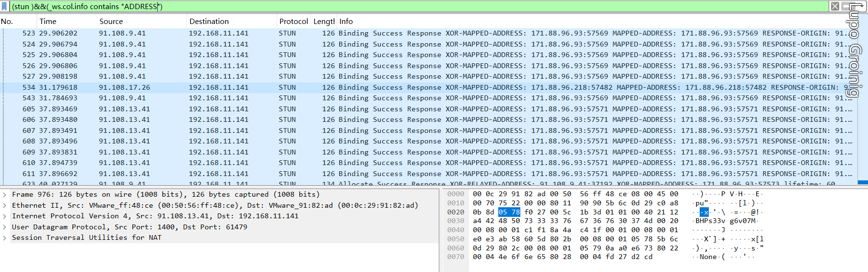
Task: Select packet 609 at time 37.893831
Action: click(429, 152)
